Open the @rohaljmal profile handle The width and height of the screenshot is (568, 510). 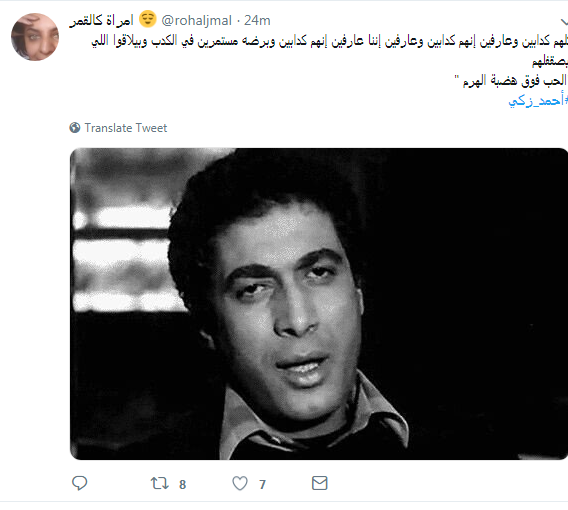196,21
